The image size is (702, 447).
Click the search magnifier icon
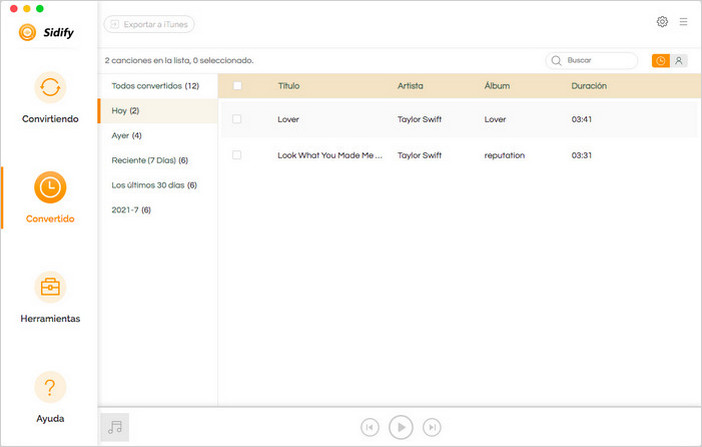[x=556, y=60]
